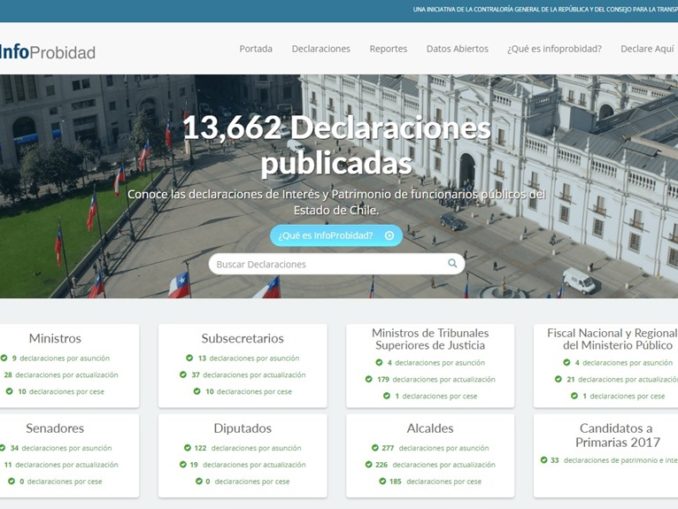Open the Reportes section

point(388,49)
